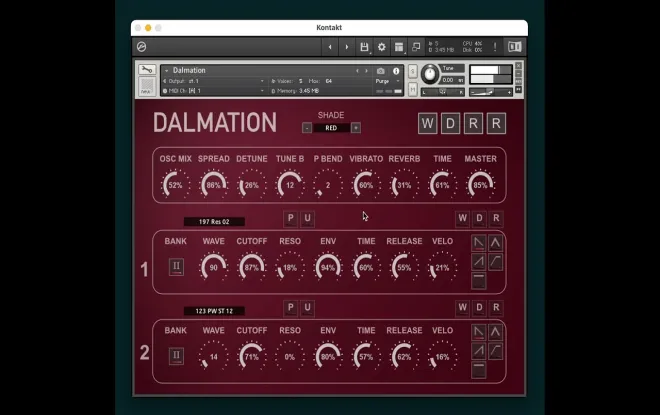Increase shade with plus button

(x=356, y=128)
